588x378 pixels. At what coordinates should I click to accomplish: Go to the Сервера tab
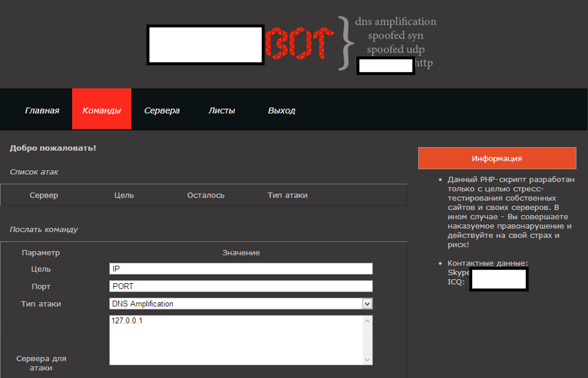click(162, 110)
